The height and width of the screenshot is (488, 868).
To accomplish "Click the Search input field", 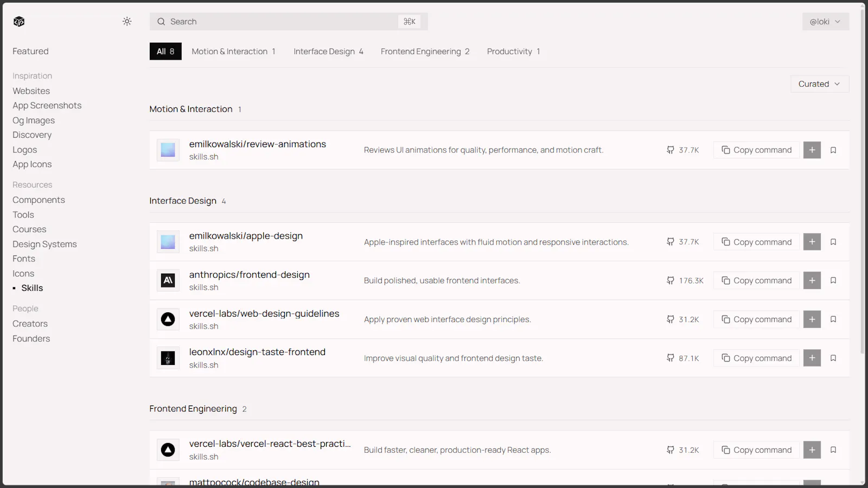I will 289,22.
